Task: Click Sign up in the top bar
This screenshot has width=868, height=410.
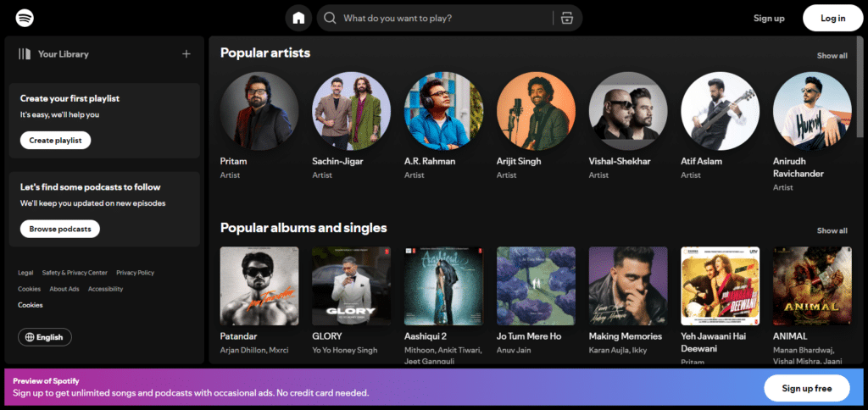Action: click(769, 19)
